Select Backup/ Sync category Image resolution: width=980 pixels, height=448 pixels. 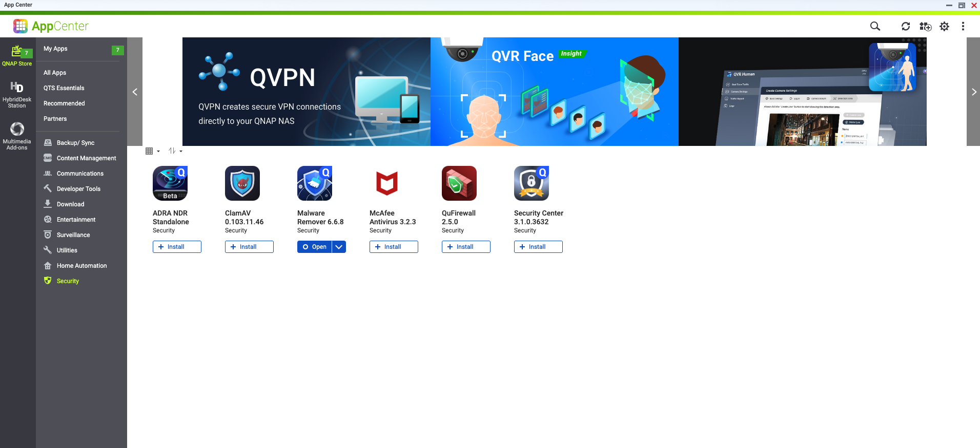[x=75, y=143]
